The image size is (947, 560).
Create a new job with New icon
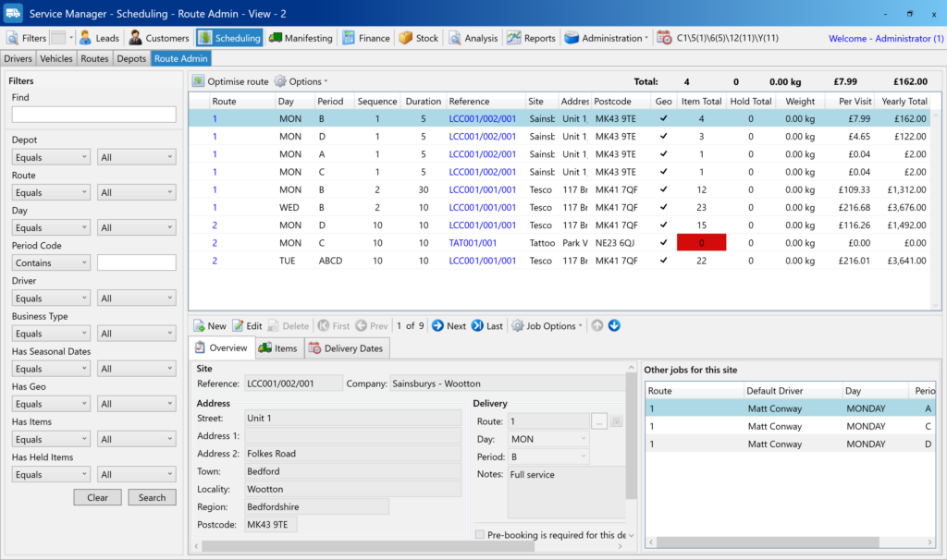tap(199, 325)
